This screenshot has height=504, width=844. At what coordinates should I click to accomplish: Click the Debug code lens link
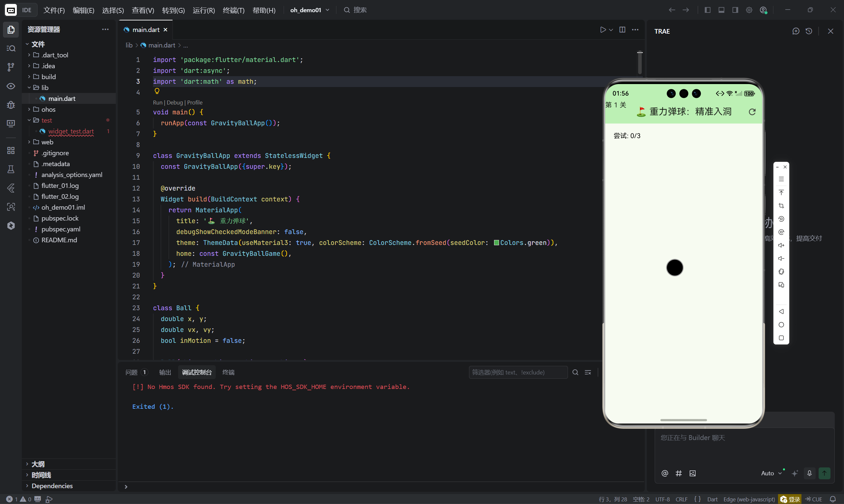[175, 103]
